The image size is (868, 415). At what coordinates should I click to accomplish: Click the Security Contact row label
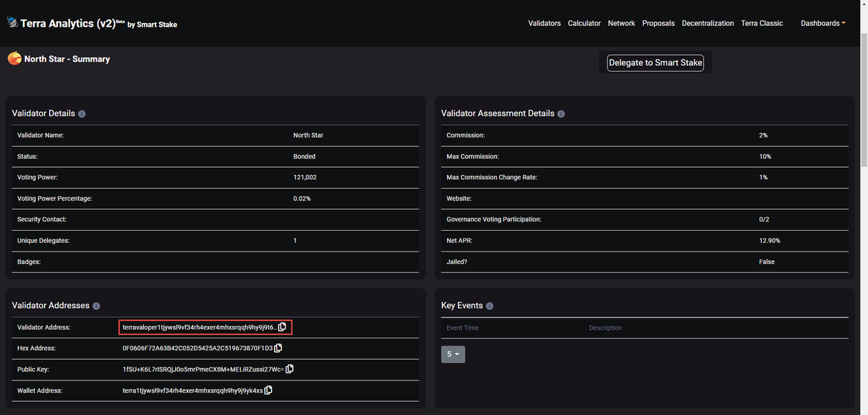41,219
